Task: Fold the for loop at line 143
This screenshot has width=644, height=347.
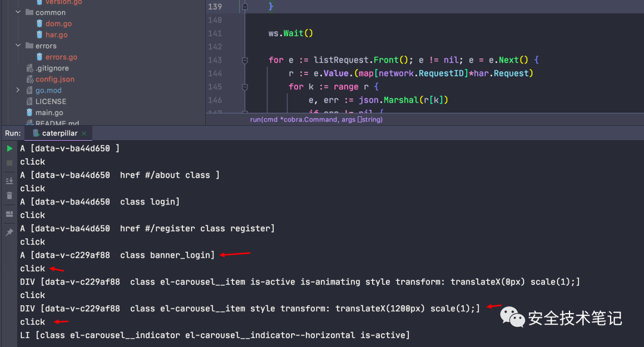Action: [x=245, y=60]
